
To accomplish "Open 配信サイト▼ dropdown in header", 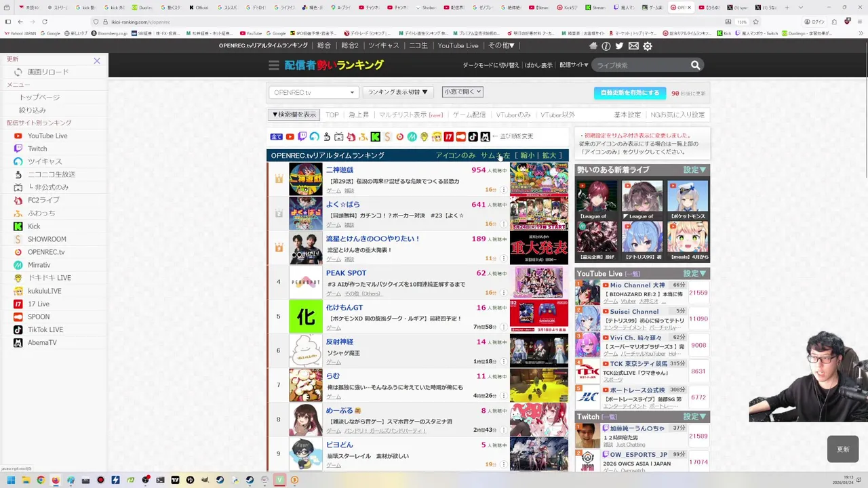I will (x=574, y=65).
